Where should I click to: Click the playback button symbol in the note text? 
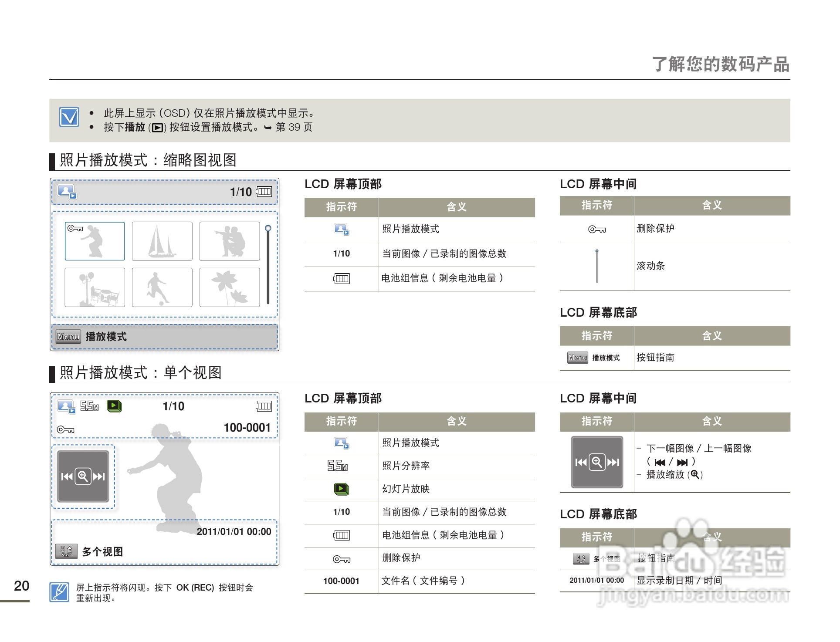[x=157, y=128]
